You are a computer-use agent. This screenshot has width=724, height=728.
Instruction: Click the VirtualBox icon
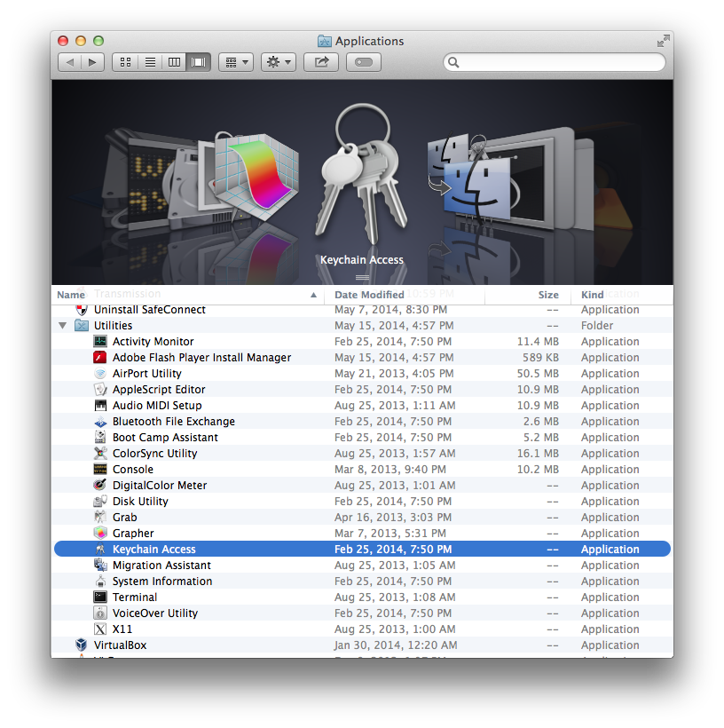pyautogui.click(x=82, y=645)
